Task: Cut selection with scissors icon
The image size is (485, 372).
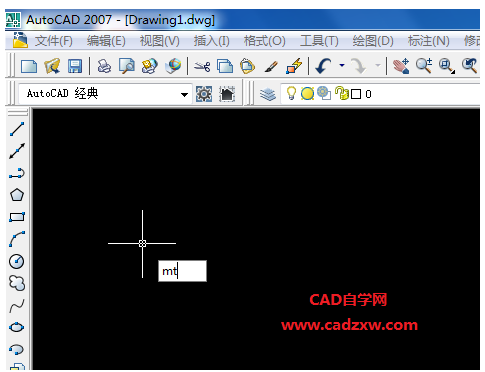Action: (202, 66)
